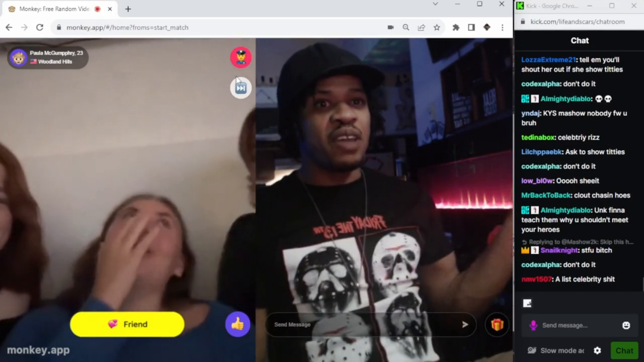The height and width of the screenshot is (362, 644).
Task: Bookmark monkey.app with the star icon
Action: (x=437, y=28)
